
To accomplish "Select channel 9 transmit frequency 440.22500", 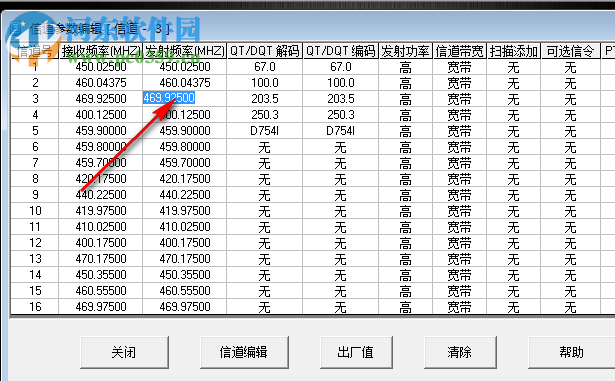I will point(185,195).
